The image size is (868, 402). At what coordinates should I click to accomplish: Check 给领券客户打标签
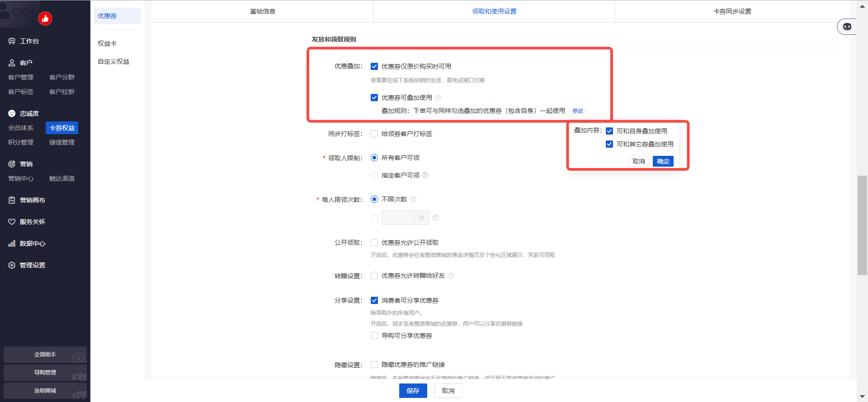(374, 134)
